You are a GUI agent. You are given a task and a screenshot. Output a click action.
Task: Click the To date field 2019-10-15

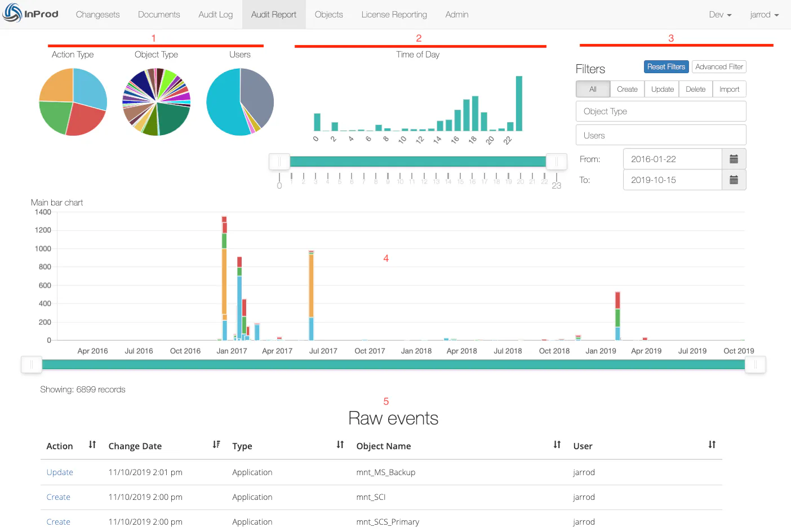[672, 180]
